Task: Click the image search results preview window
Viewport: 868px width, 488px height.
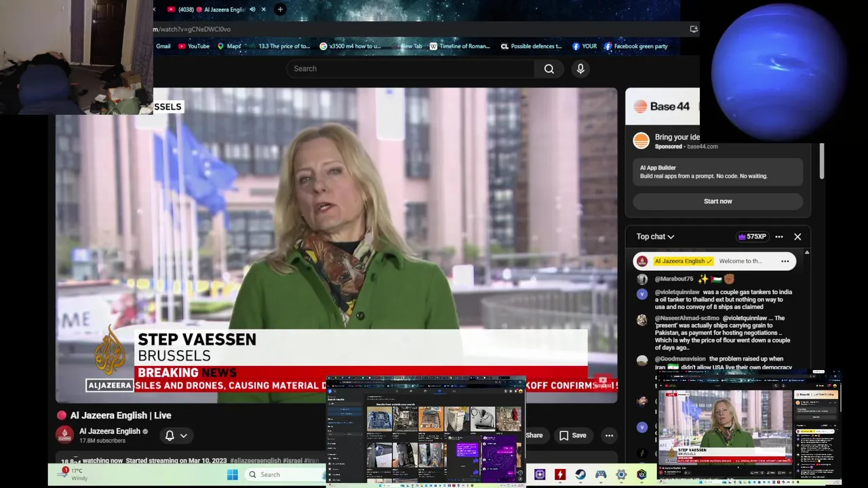Action: pyautogui.click(x=426, y=431)
